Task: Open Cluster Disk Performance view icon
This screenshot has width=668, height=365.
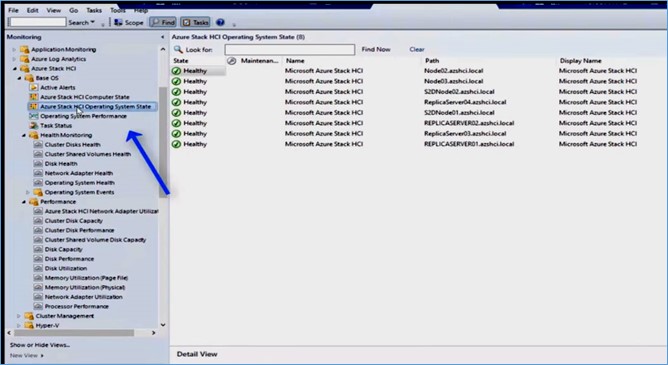Action: click(38, 230)
